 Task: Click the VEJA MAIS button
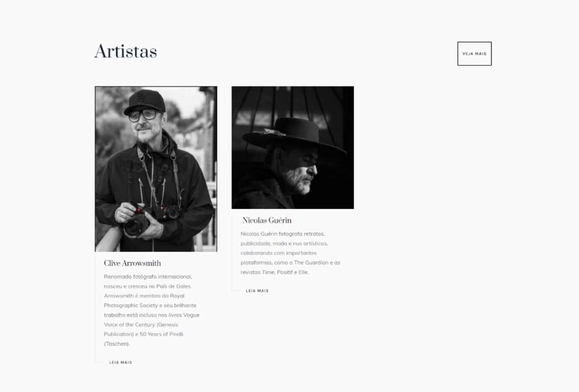coord(474,53)
